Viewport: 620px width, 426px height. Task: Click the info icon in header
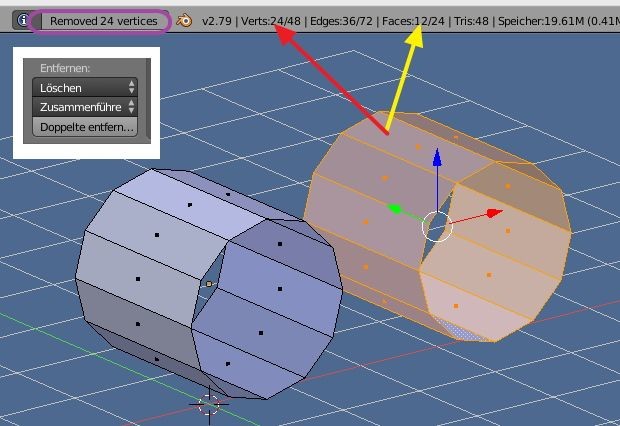pos(23,20)
